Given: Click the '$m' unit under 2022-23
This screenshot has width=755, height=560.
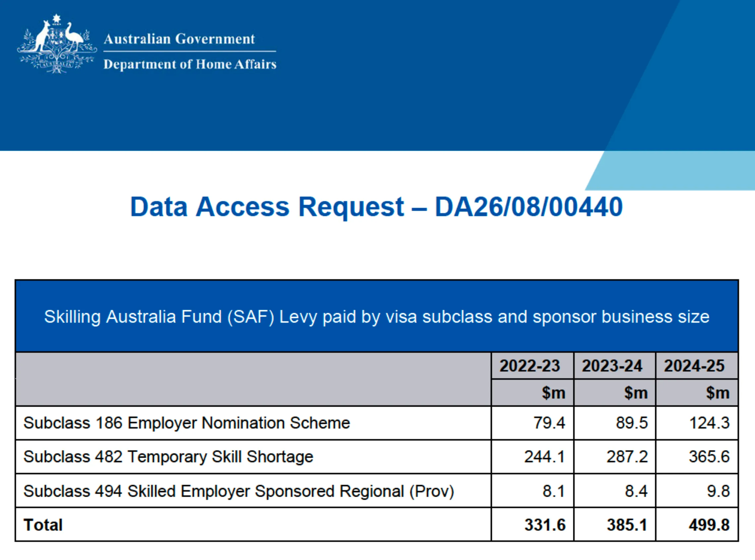Looking at the screenshot, I should pyautogui.click(x=553, y=393).
